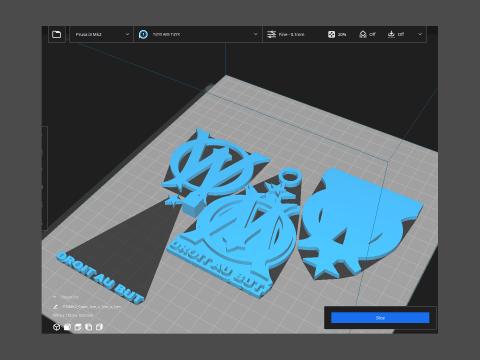Expand the print settings panel chevron
480x360 pixels.
pyautogui.click(x=420, y=34)
